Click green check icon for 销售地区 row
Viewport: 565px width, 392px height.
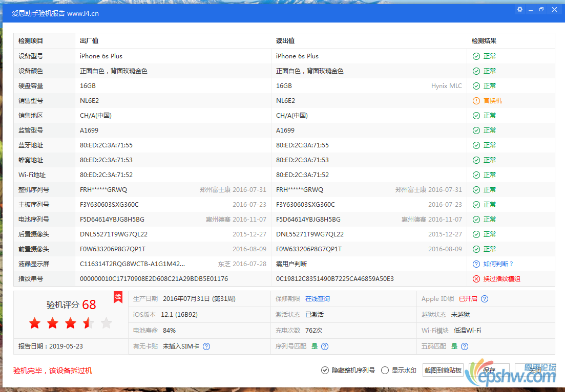pos(476,116)
